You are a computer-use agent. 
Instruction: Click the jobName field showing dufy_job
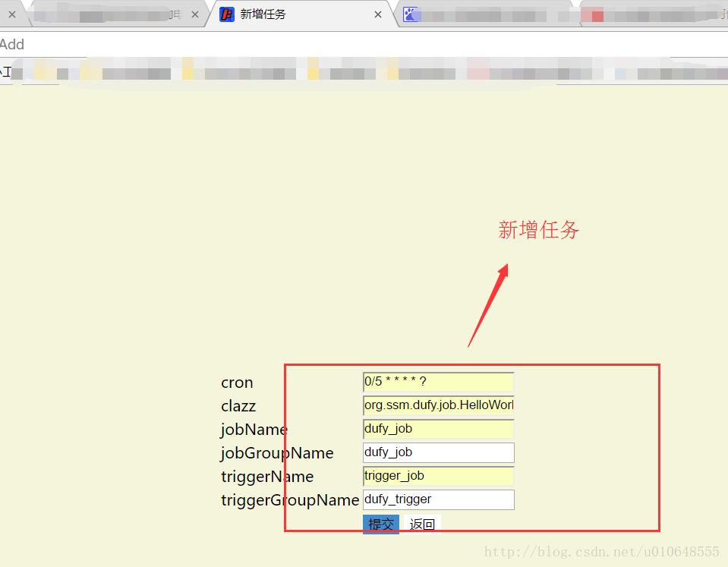(x=438, y=429)
